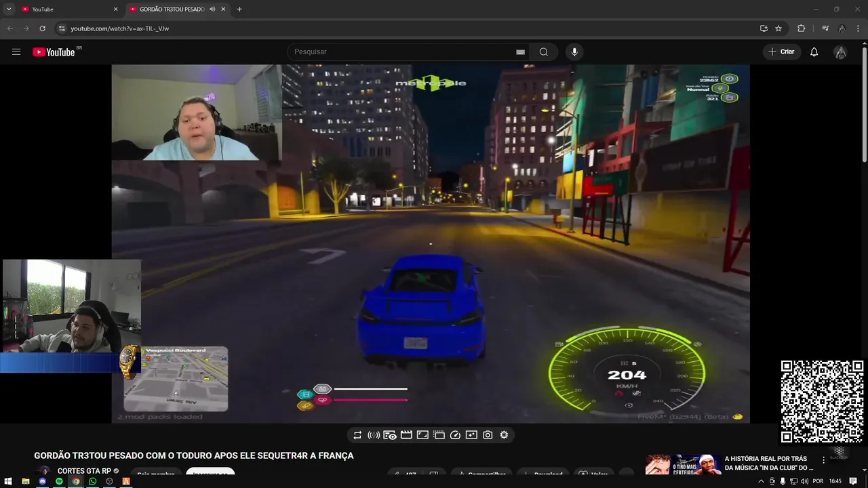Open Spotify from the taskbar

coord(59,481)
